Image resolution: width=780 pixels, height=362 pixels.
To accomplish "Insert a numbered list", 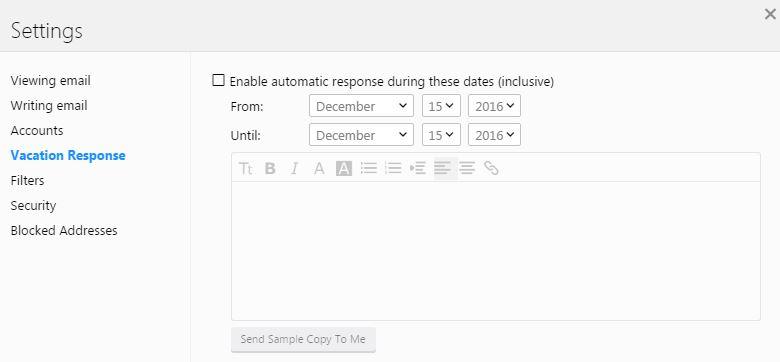I will coord(393,168).
